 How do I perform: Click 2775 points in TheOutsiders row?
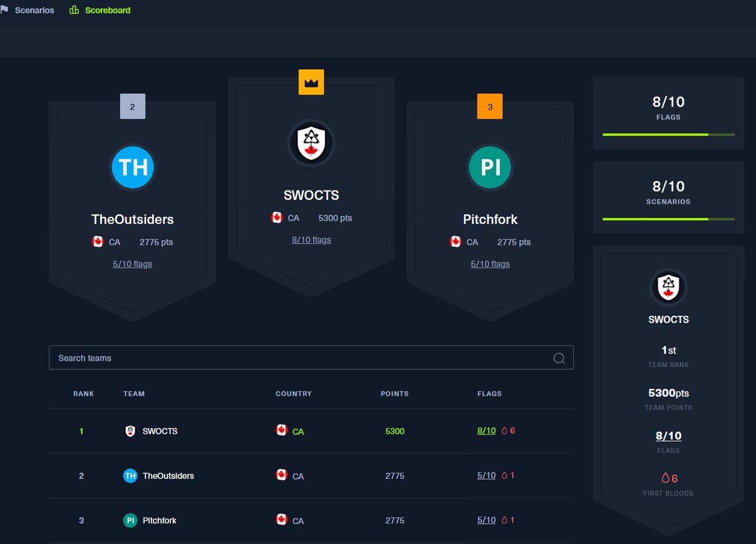pos(394,476)
